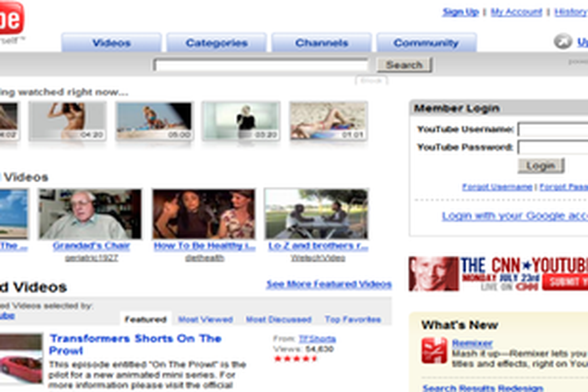The height and width of the screenshot is (392, 588).
Task: Click the Remixer icon in What's New
Action: pyautogui.click(x=434, y=350)
